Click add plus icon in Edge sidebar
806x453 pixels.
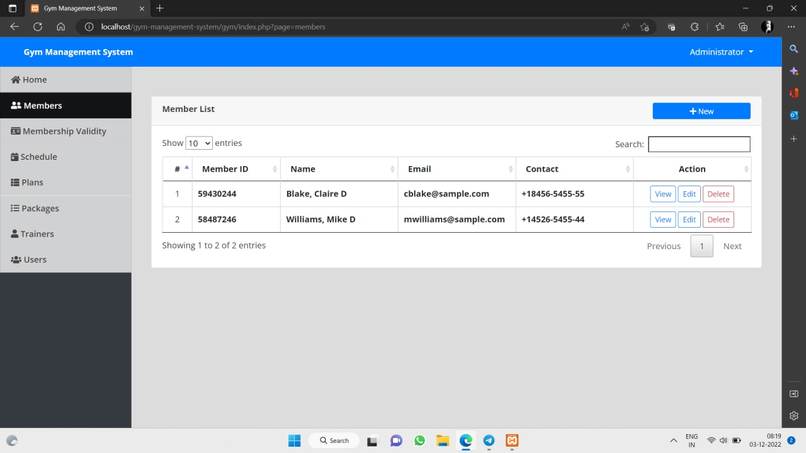(794, 139)
